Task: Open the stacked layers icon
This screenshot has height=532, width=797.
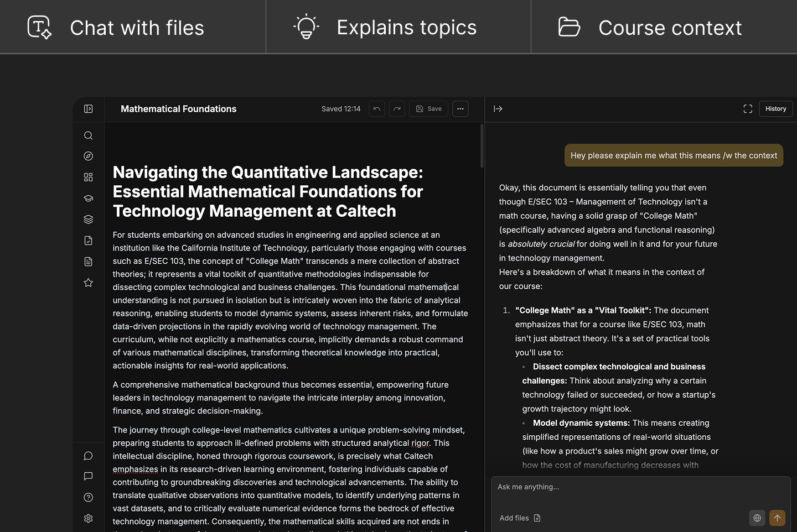Action: click(89, 220)
